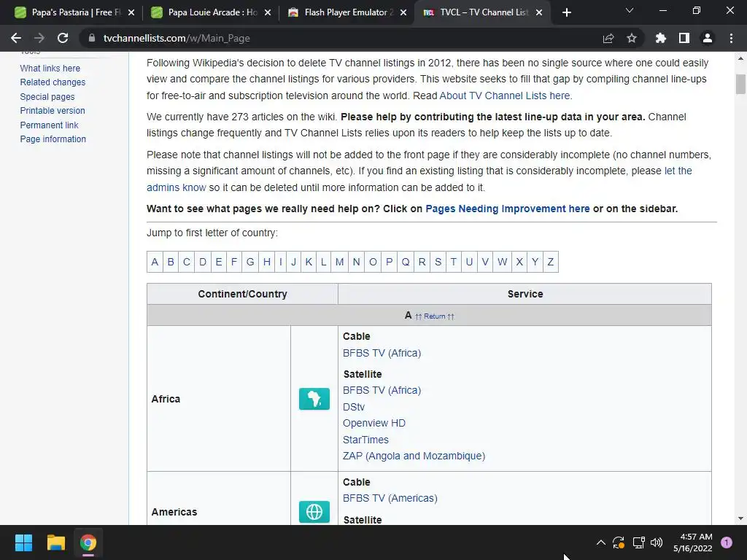This screenshot has height=560, width=747.
Task: Open the Permanent link sidebar link
Action: tap(49, 125)
